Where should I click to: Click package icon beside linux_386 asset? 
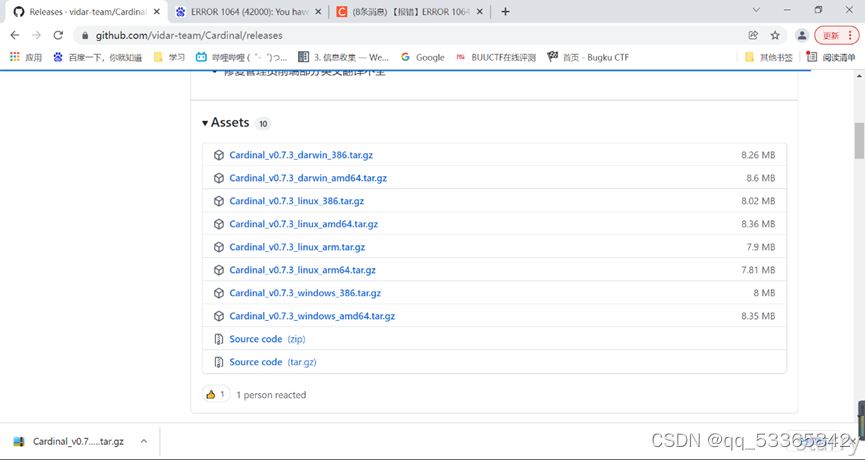219,201
